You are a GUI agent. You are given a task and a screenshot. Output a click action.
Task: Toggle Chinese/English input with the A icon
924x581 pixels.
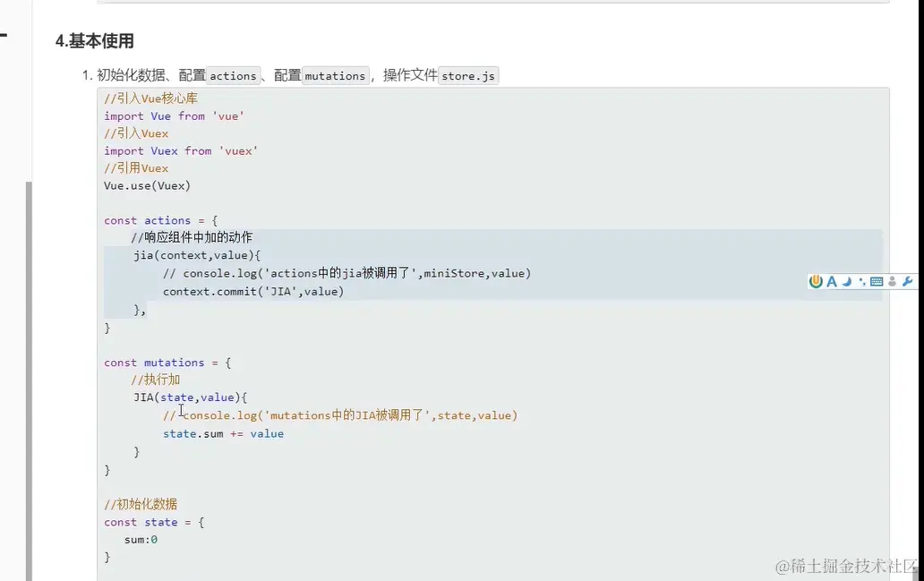832,281
